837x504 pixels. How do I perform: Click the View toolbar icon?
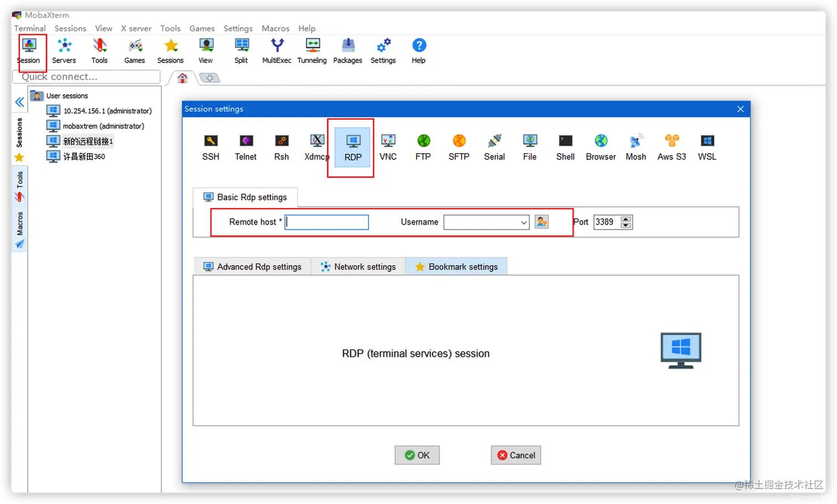point(206,51)
